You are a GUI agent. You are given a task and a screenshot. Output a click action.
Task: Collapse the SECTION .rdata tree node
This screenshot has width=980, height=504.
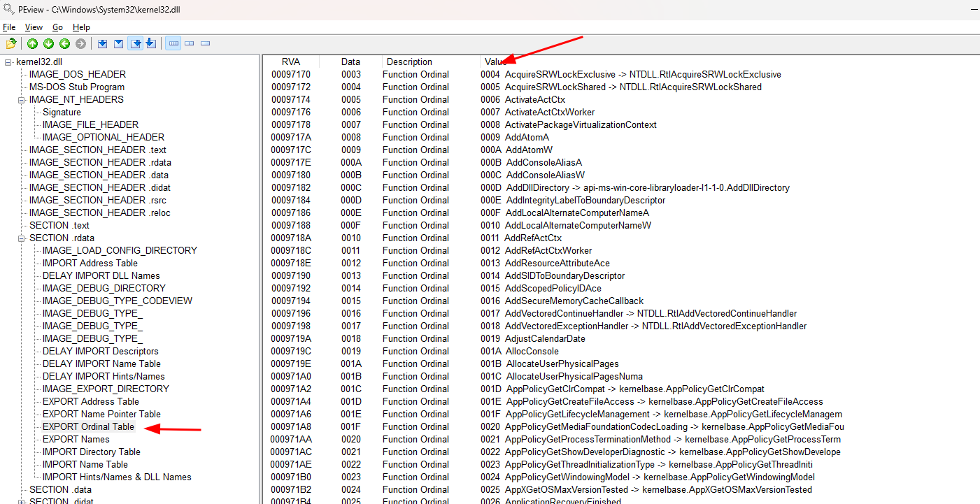pos(22,238)
